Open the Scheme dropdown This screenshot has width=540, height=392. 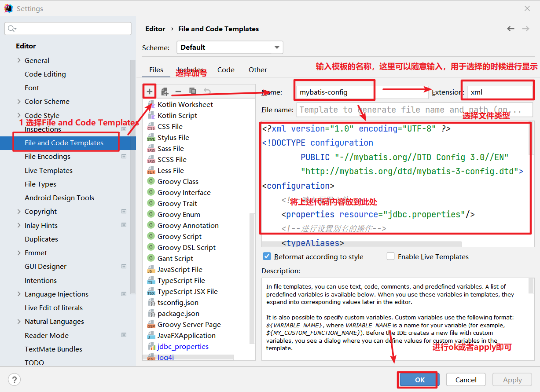230,48
